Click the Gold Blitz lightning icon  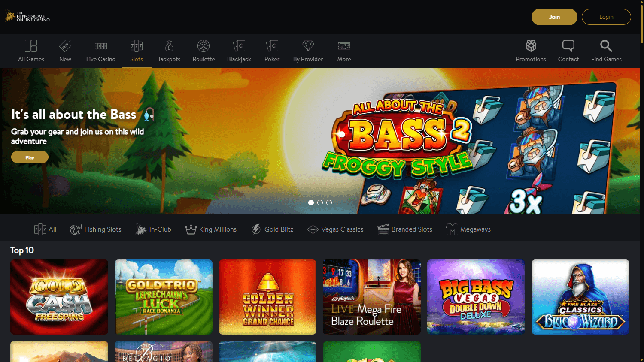coord(256,229)
